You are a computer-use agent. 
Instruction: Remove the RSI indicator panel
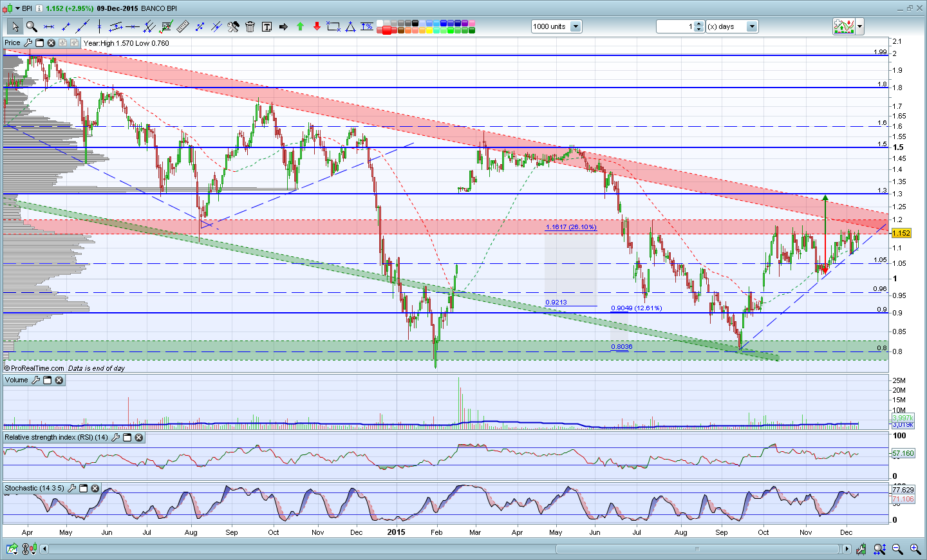point(139,438)
